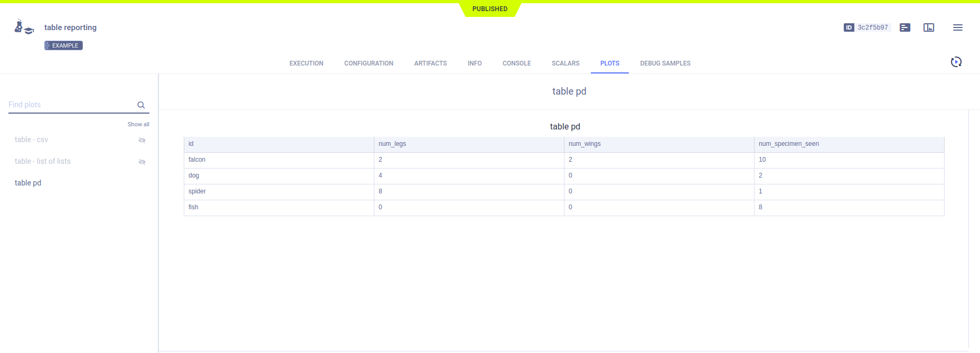980x353 pixels.
Task: Open the CONFIGURATION tab
Action: pos(369,63)
